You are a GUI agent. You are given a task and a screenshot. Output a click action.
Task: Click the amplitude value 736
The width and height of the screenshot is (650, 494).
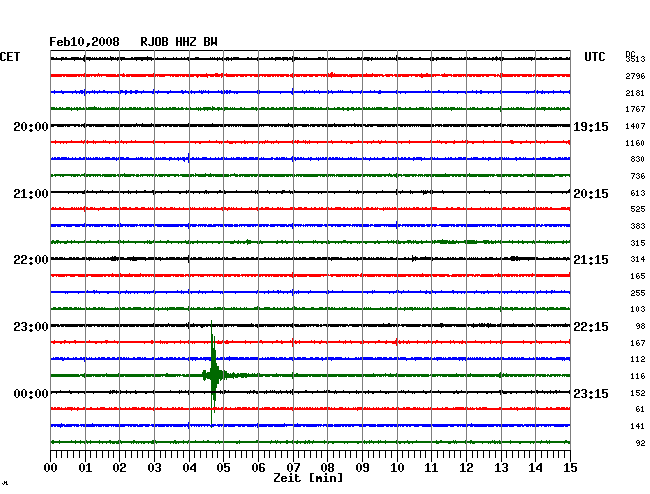tap(638, 177)
